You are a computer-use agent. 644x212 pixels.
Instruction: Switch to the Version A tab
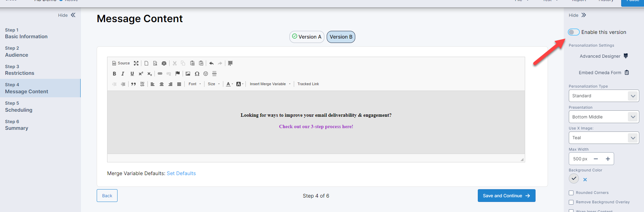[307, 37]
